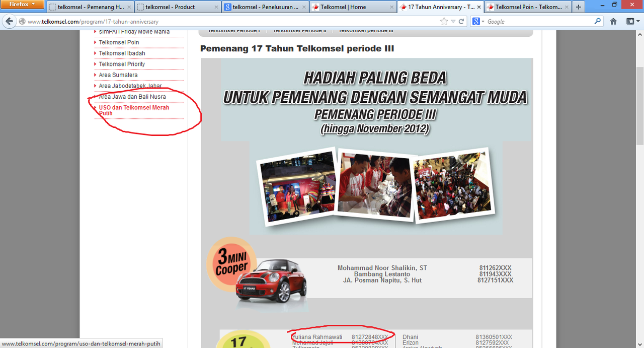This screenshot has height=348, width=644.
Task: Click winner name 'Bambang Lestanto'
Action: point(382,274)
